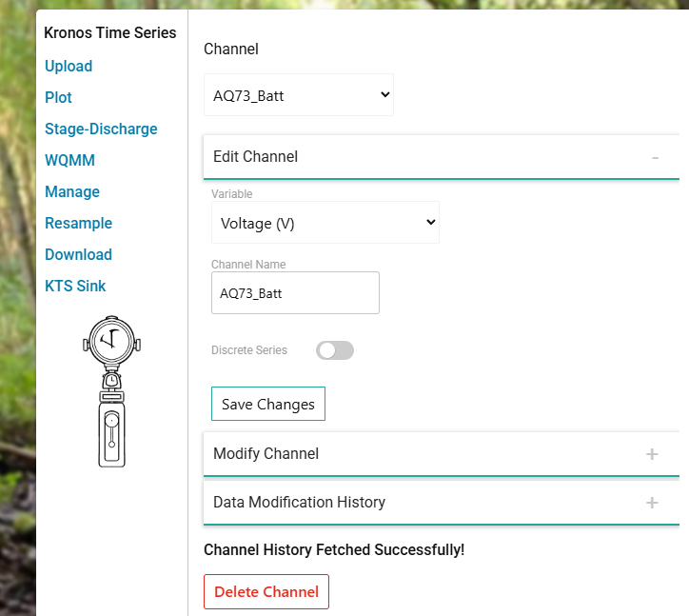Viewport: 689px width, 616px height.
Task: Select WQMM in the sidebar
Action: [x=69, y=160]
